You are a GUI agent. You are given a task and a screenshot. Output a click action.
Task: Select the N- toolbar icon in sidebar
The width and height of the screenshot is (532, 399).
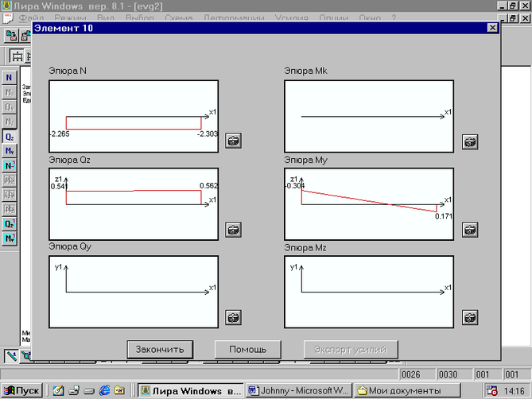pyautogui.click(x=10, y=166)
